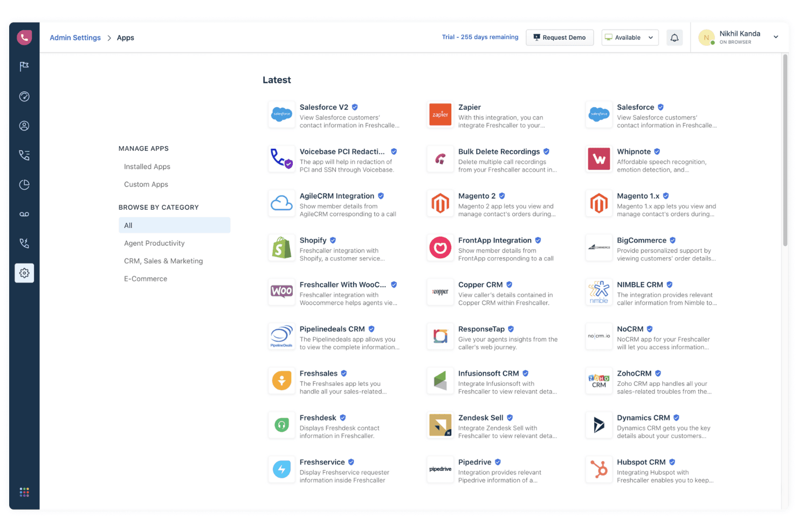
Task: Open the Salesforce V2 app title
Action: click(x=324, y=107)
